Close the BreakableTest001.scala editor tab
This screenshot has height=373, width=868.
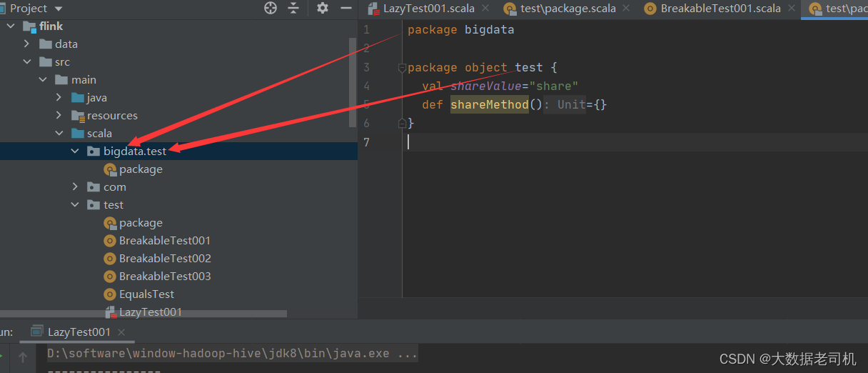(x=792, y=9)
